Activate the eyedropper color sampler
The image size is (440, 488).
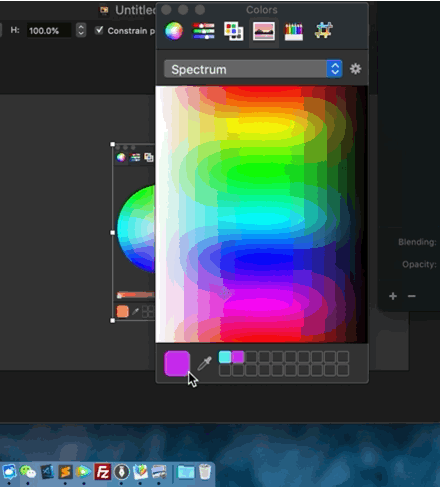click(x=204, y=363)
